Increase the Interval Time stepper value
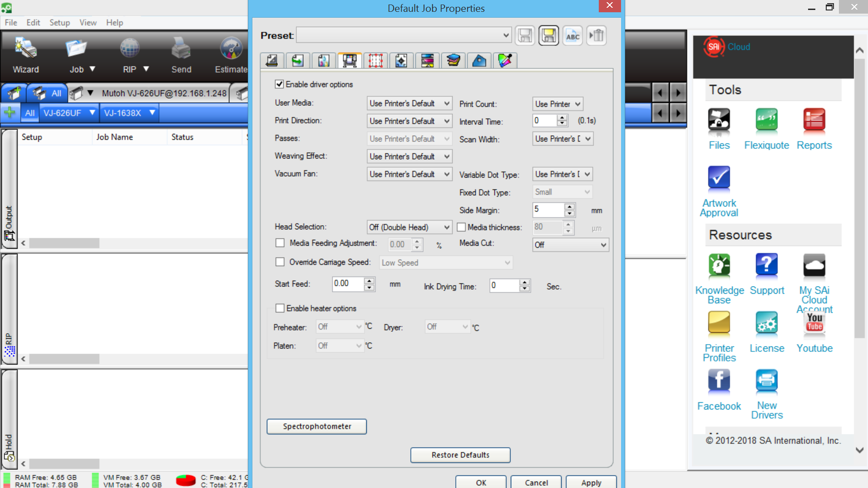 (x=562, y=118)
